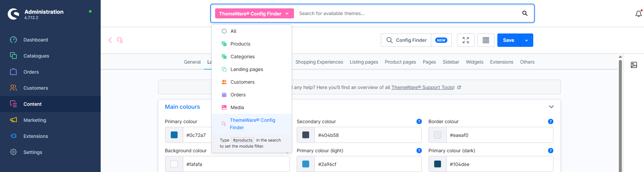Click the Customers sidebar icon
Screen dimensions: 644x172
pos(13,88)
